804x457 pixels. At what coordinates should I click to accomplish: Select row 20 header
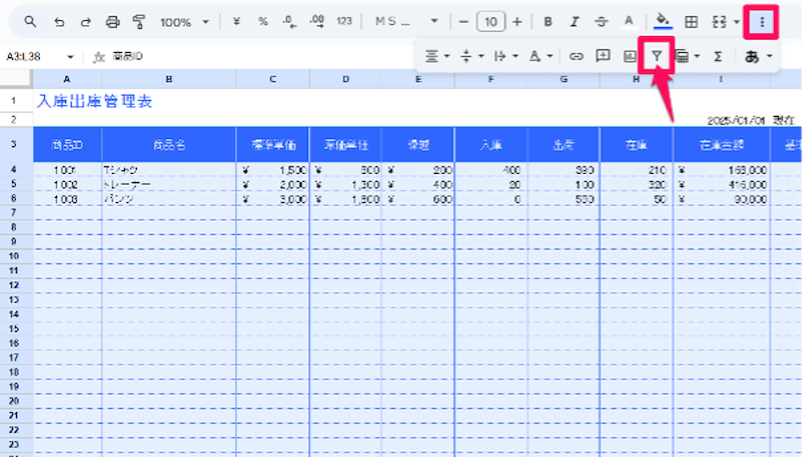(x=14, y=401)
